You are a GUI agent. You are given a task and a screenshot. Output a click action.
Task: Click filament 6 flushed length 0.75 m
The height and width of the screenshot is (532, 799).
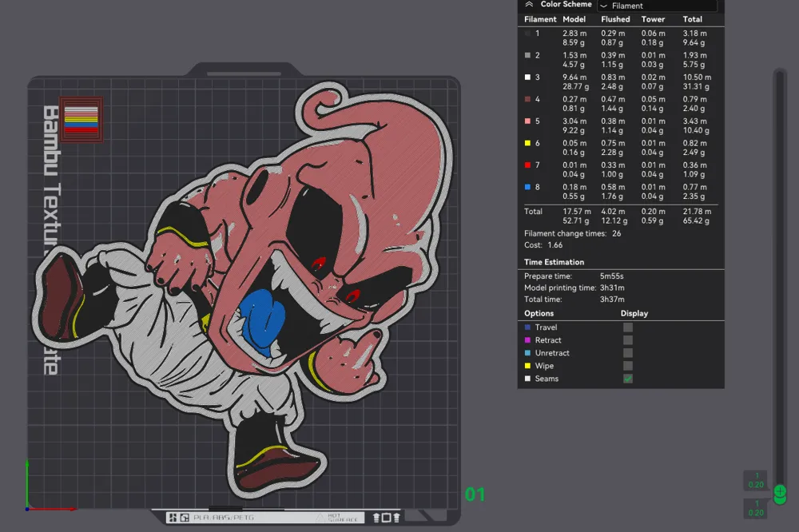pos(613,143)
